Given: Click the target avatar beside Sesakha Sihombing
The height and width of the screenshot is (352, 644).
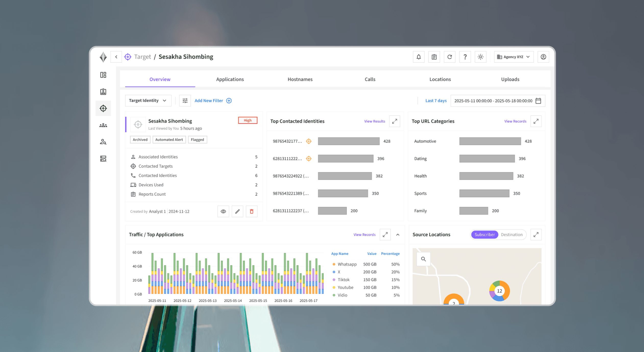Looking at the screenshot, I should pyautogui.click(x=138, y=124).
